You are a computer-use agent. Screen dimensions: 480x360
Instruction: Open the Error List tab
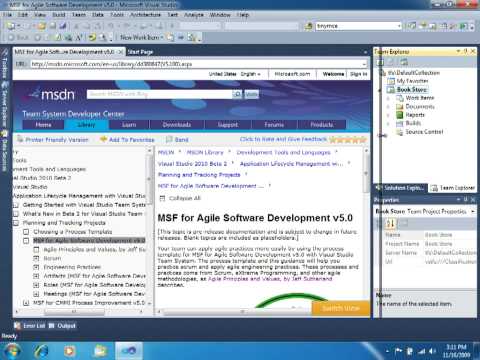click(x=30, y=326)
